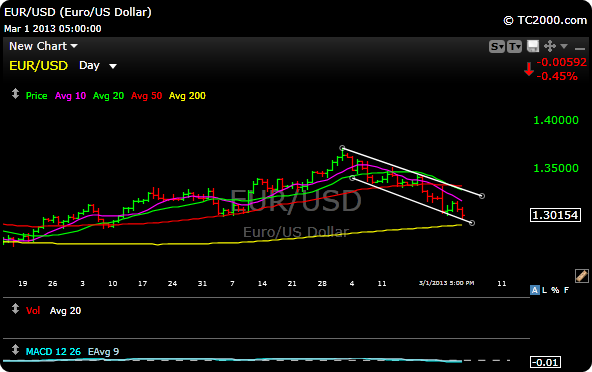Viewport: 592px width, 372px height.
Task: Select upper trendline left endpoint handle
Action: [x=342, y=148]
